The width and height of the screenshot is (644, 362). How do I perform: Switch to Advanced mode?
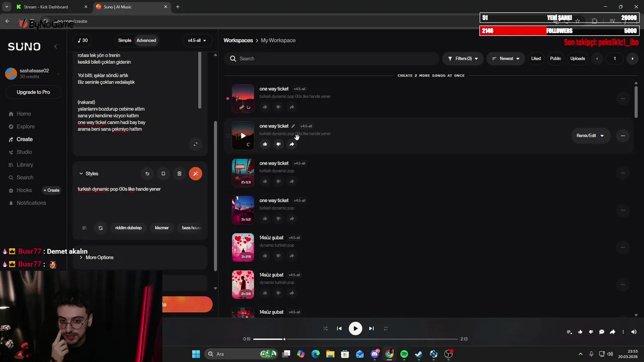(146, 40)
